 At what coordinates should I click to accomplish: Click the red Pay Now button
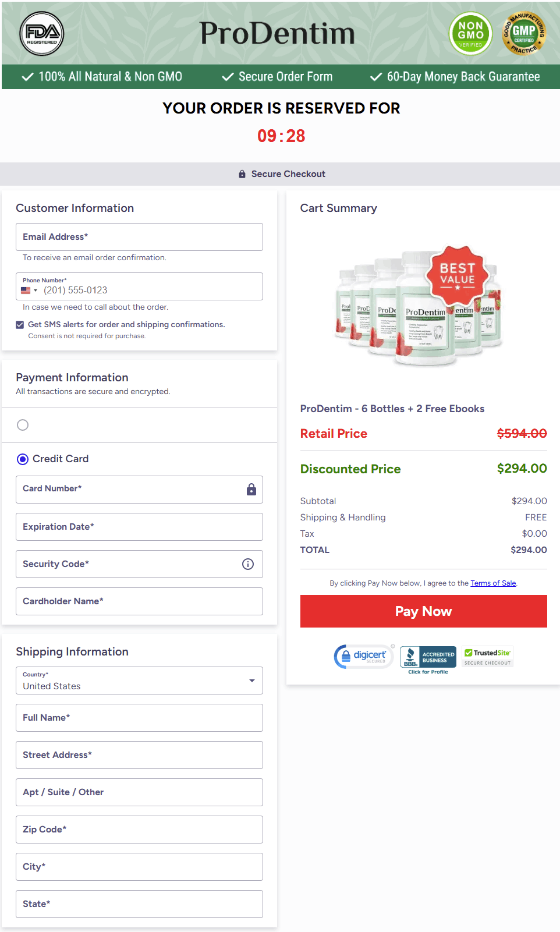coord(423,611)
